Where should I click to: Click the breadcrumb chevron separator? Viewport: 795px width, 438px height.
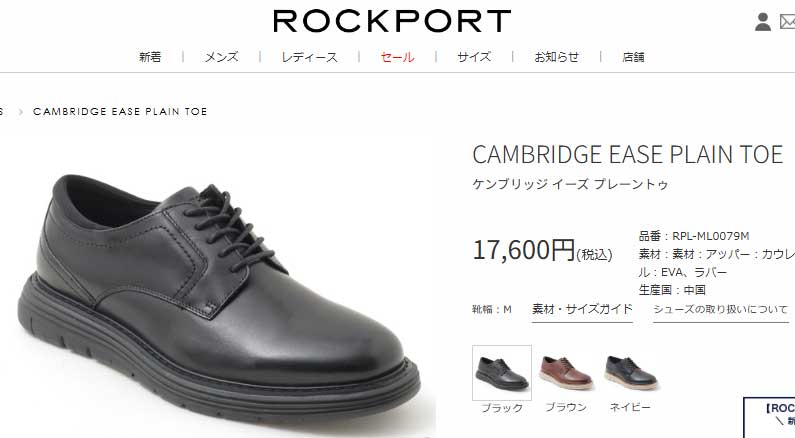(x=21, y=112)
